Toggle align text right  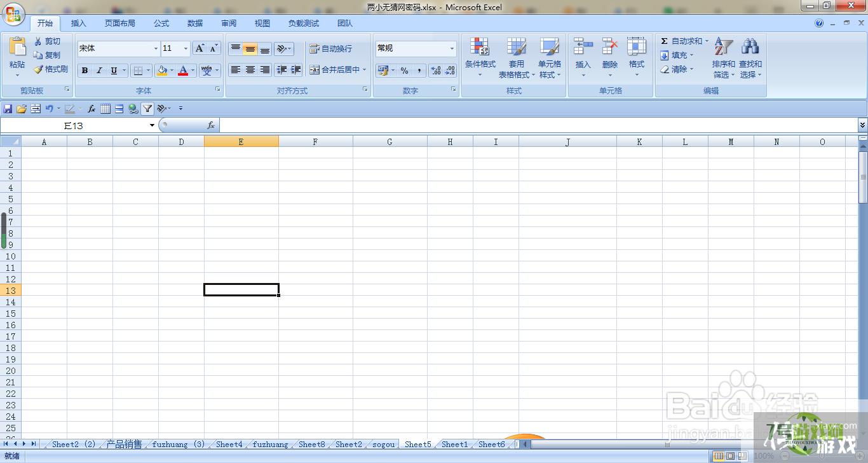(x=265, y=70)
